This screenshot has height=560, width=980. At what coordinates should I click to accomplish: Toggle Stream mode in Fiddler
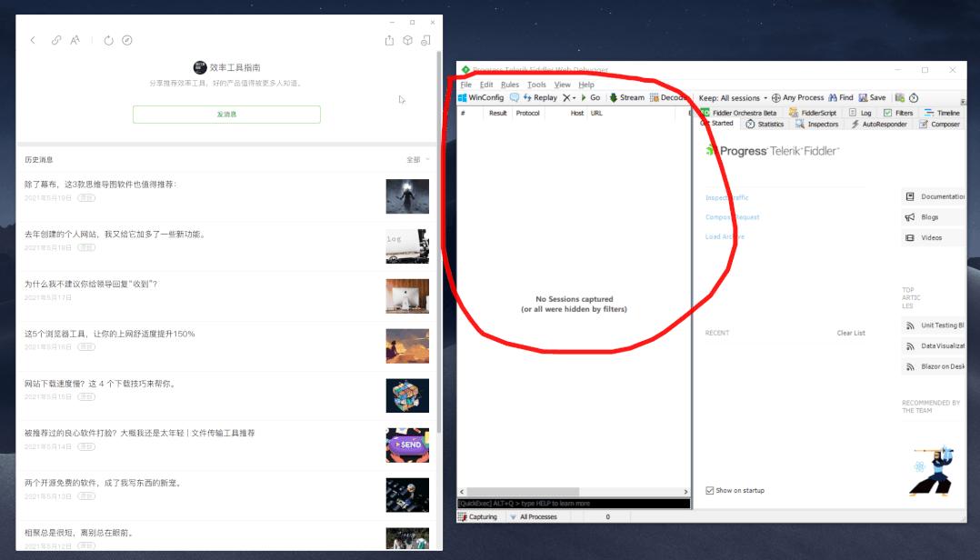tap(627, 97)
